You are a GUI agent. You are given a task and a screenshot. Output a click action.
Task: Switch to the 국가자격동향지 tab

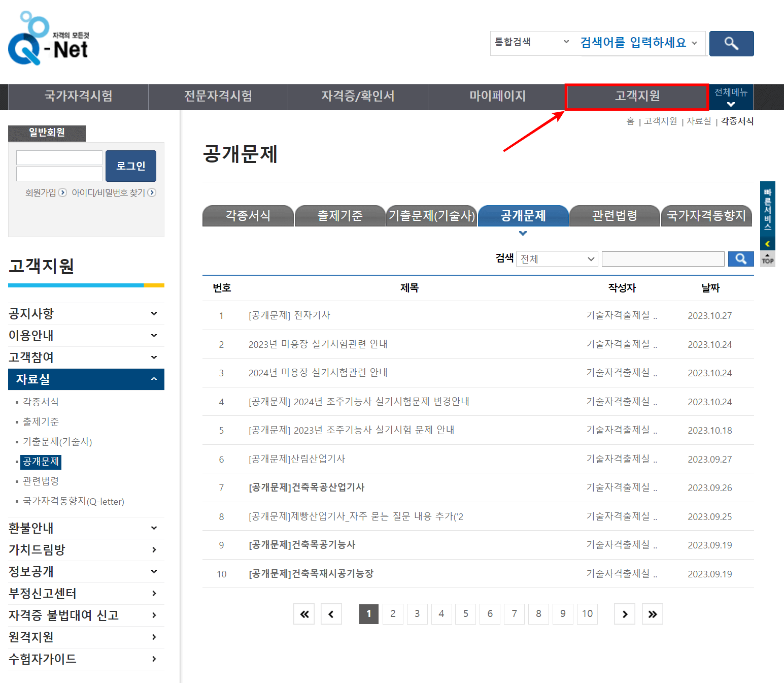point(706,216)
